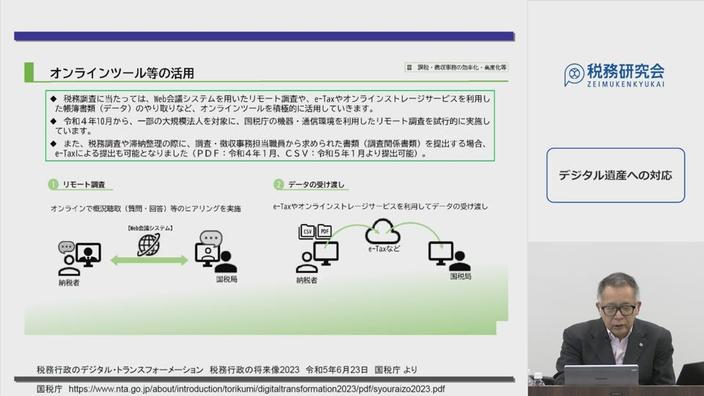Click the laptop in the presenter video
This screenshot has height=396, width=704.
(601, 375)
